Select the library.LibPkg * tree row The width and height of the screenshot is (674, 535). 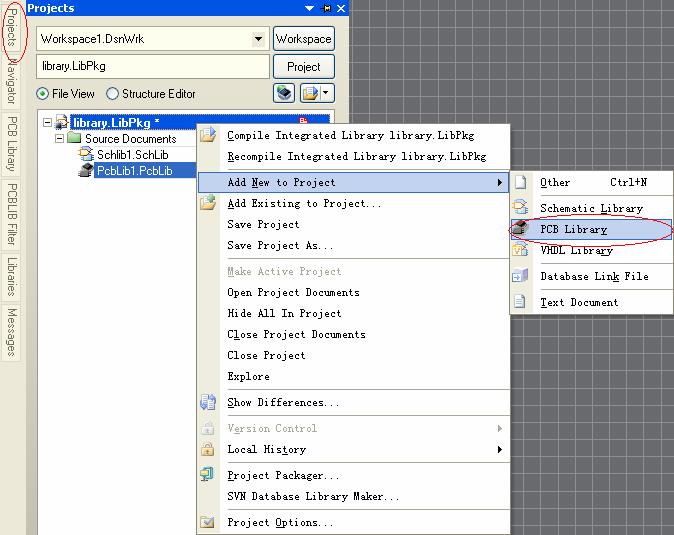pos(200,122)
